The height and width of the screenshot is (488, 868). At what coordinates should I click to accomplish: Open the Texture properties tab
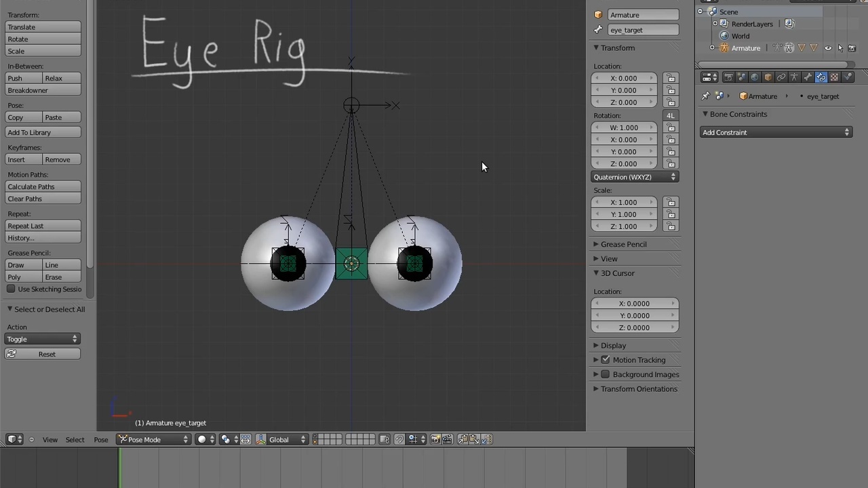coord(834,77)
